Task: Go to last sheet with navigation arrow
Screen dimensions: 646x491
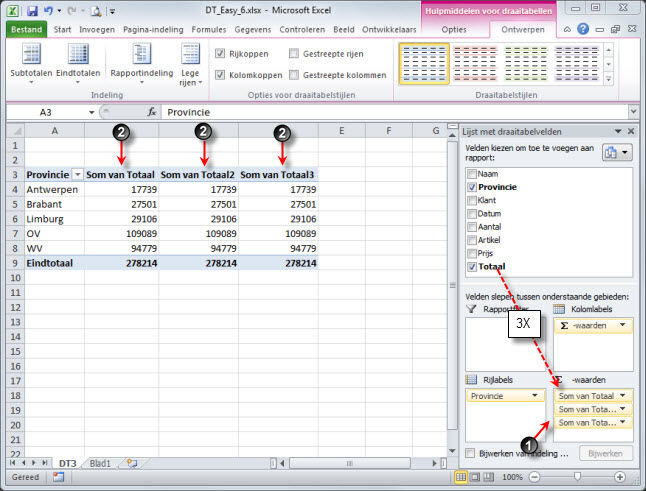Action: [44, 463]
